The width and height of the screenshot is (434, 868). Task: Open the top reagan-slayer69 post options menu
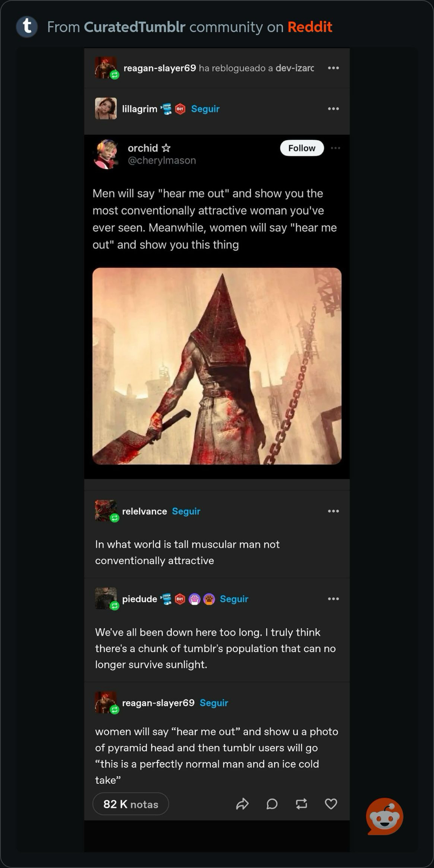click(333, 68)
